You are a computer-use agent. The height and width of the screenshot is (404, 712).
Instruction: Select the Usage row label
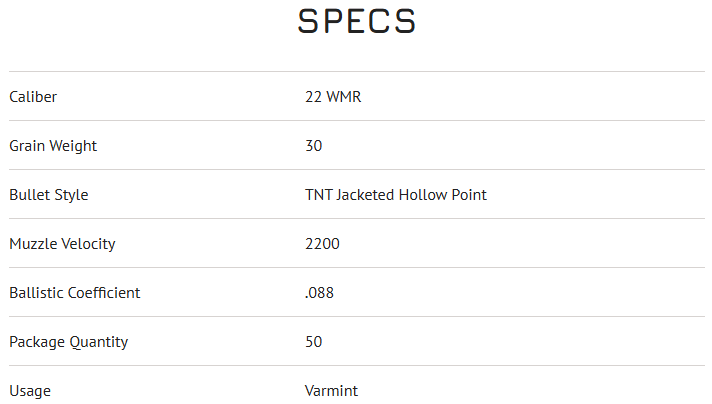click(30, 391)
